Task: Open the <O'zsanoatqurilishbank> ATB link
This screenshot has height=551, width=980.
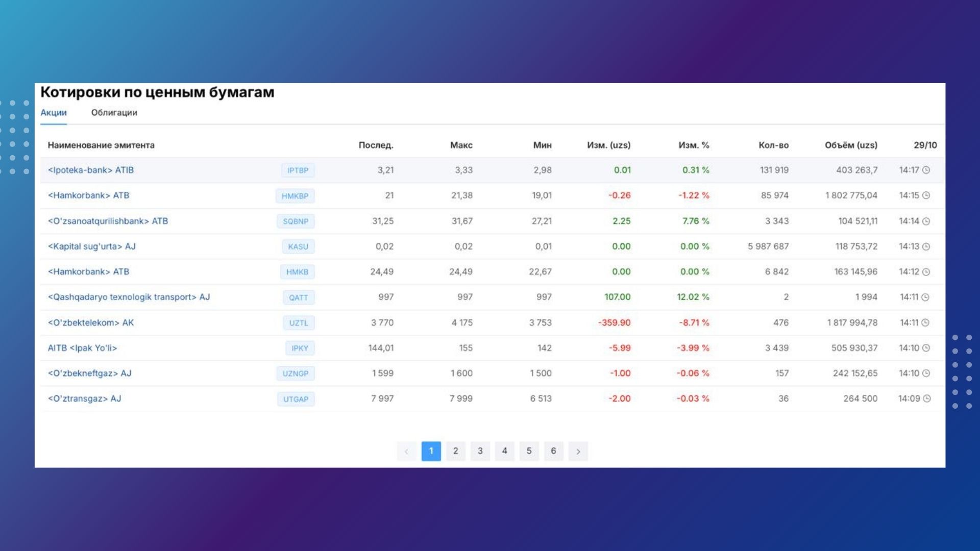Action: (x=108, y=221)
